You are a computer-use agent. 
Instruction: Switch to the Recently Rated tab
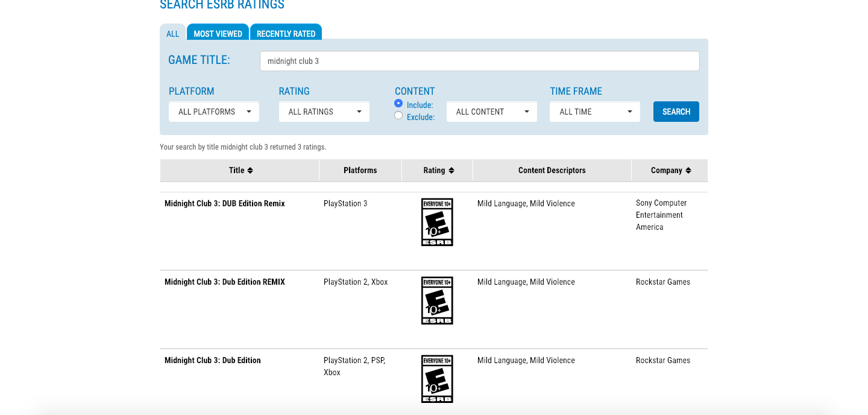[x=286, y=34]
